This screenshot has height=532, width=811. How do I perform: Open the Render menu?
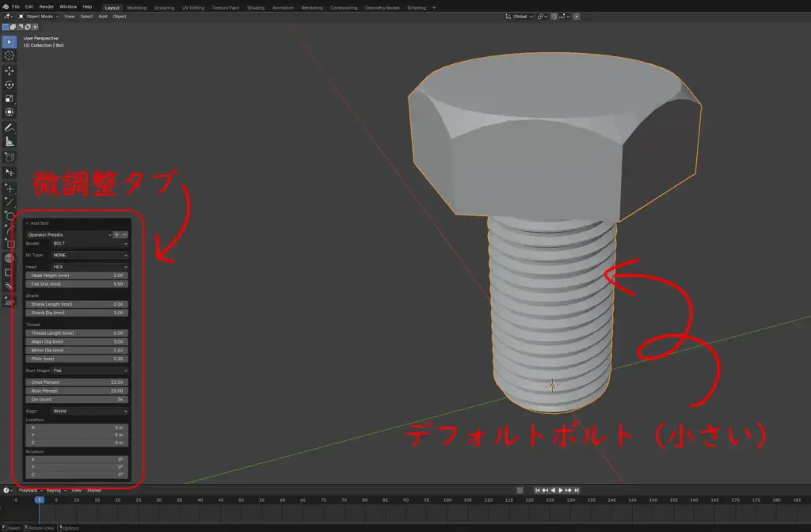(47, 6)
